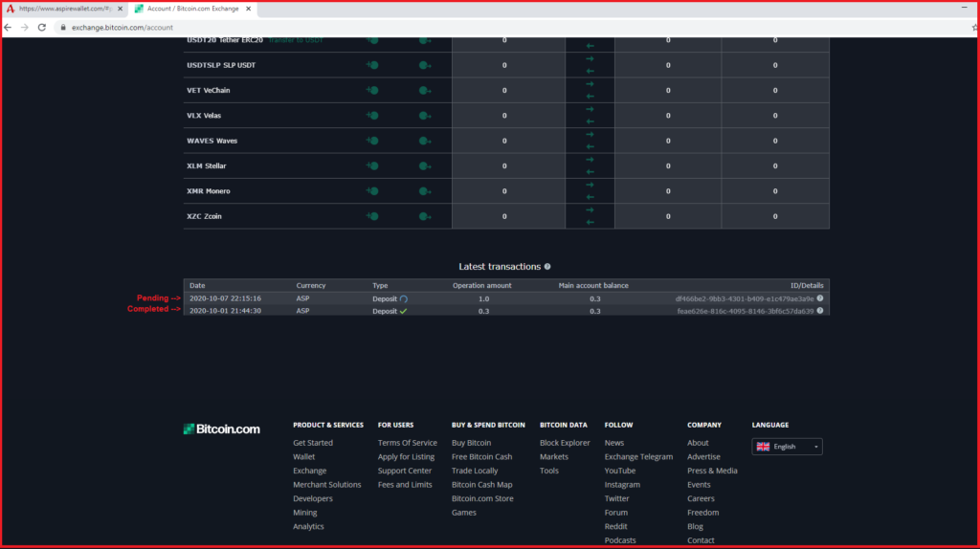This screenshot has width=980, height=549.
Task: Click the deposit icon for XLM Stellar
Action: point(371,166)
